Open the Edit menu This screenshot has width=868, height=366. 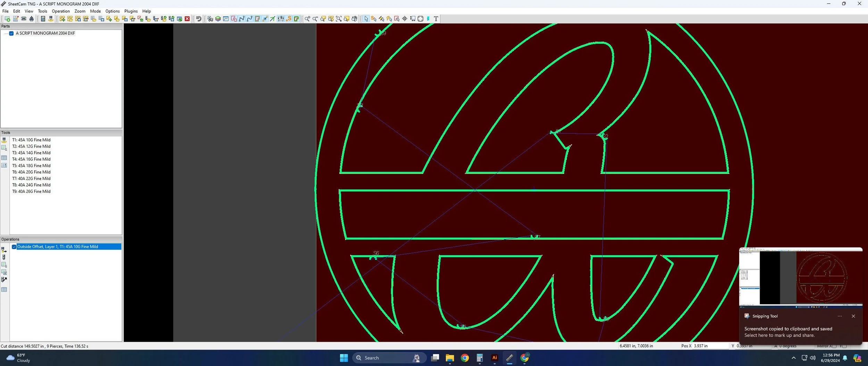coord(17,11)
